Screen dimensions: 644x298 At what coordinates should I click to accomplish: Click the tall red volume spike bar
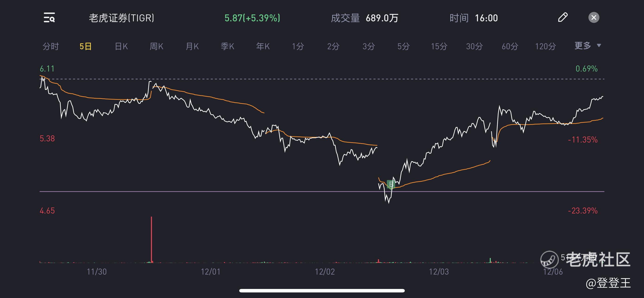coord(152,240)
